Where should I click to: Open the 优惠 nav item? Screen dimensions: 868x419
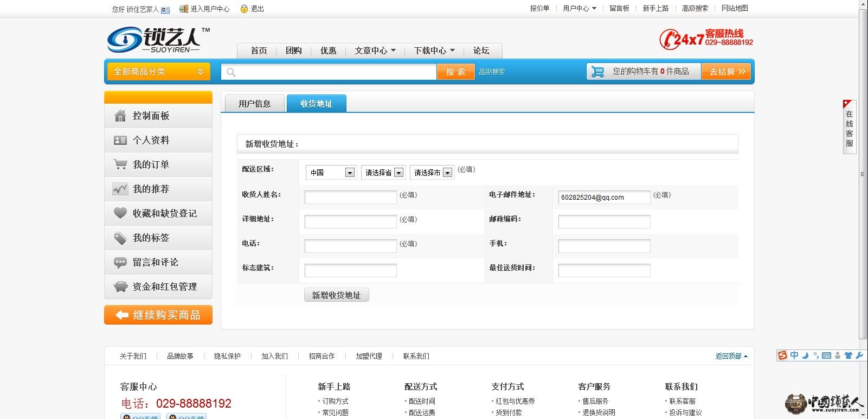[x=328, y=50]
